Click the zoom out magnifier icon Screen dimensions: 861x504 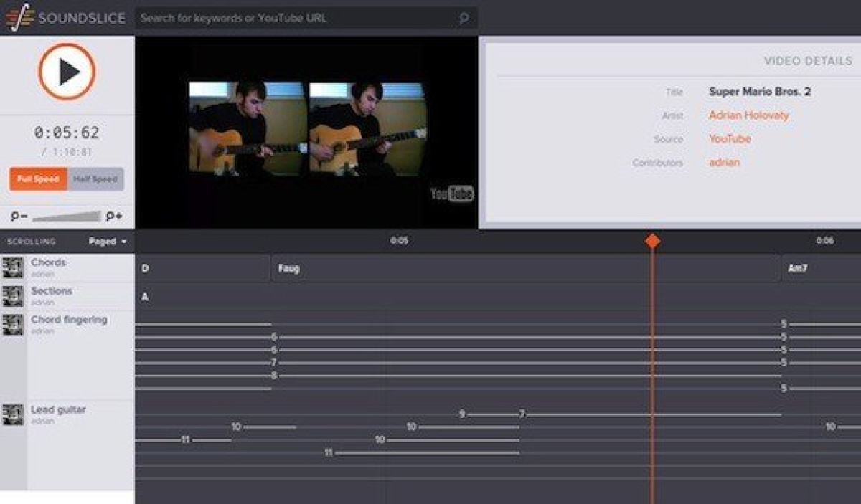pyautogui.click(x=19, y=216)
